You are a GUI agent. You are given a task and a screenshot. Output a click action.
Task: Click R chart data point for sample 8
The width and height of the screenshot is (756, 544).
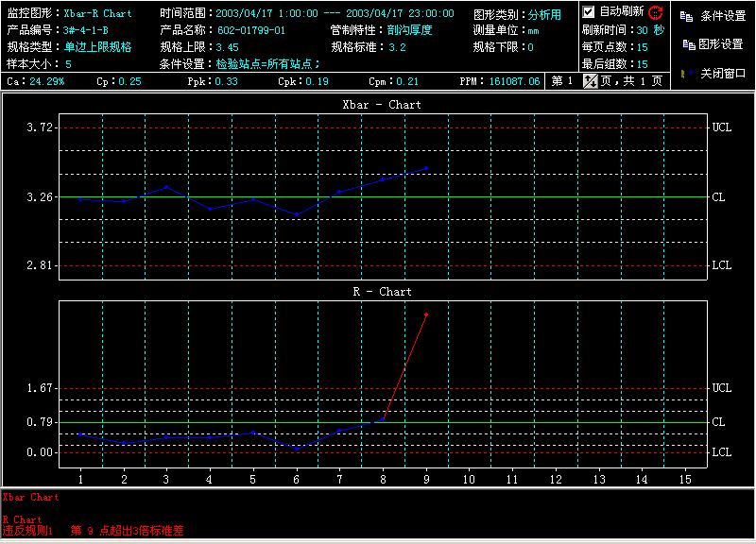tap(383, 419)
